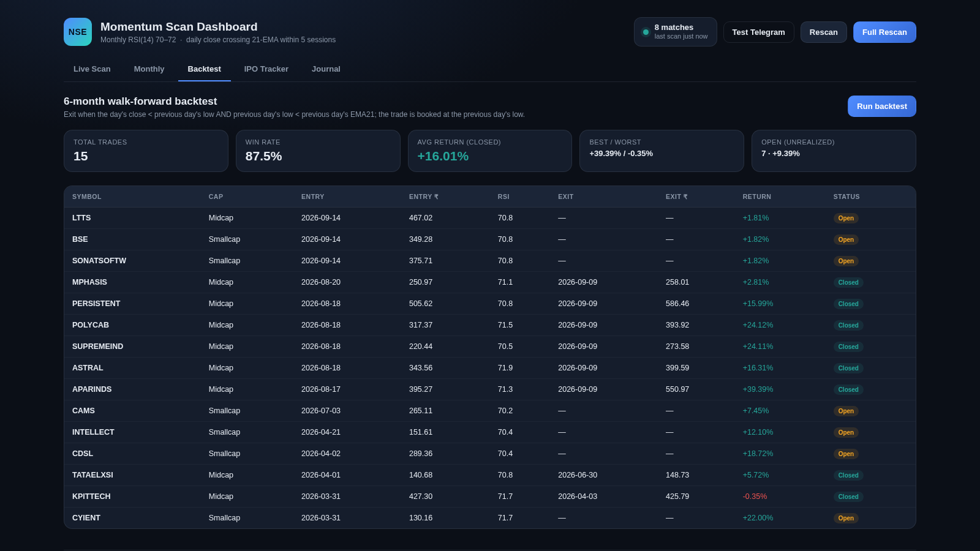Open the Live Scan tab
980x551 pixels.
[92, 69]
